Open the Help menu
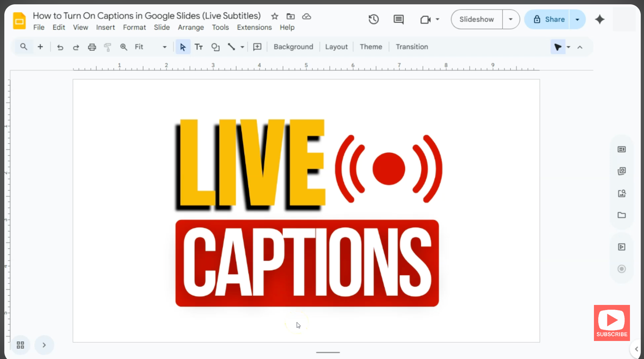This screenshot has width=644, height=359. [x=287, y=27]
